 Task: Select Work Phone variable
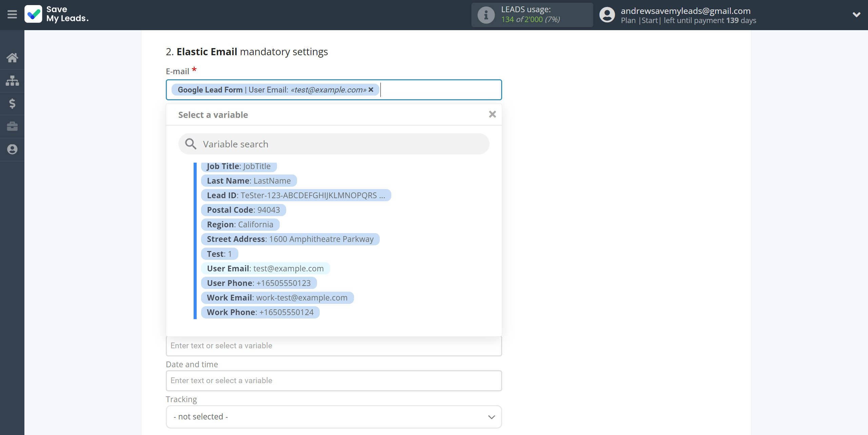point(260,312)
